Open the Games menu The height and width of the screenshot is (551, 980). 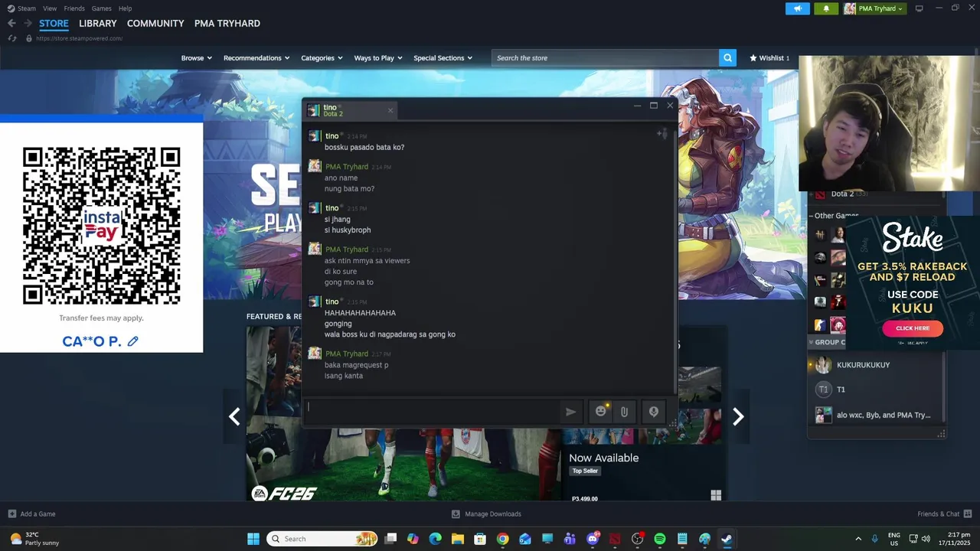tap(102, 8)
